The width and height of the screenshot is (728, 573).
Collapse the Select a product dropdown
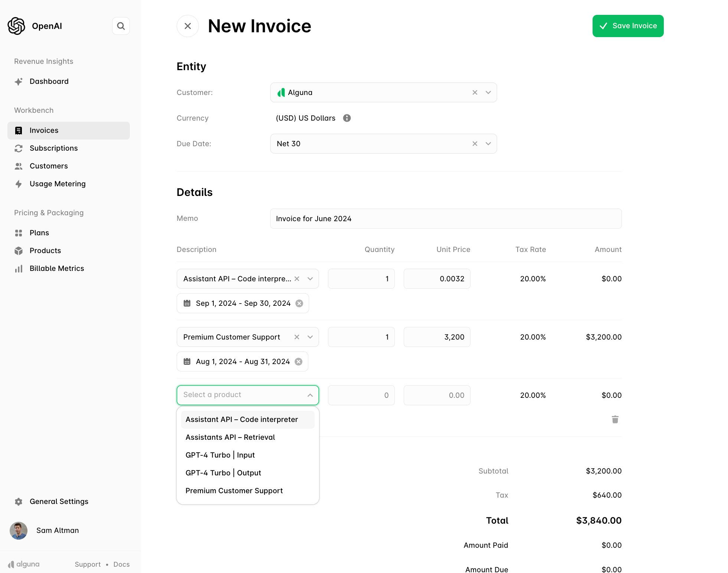coord(310,395)
